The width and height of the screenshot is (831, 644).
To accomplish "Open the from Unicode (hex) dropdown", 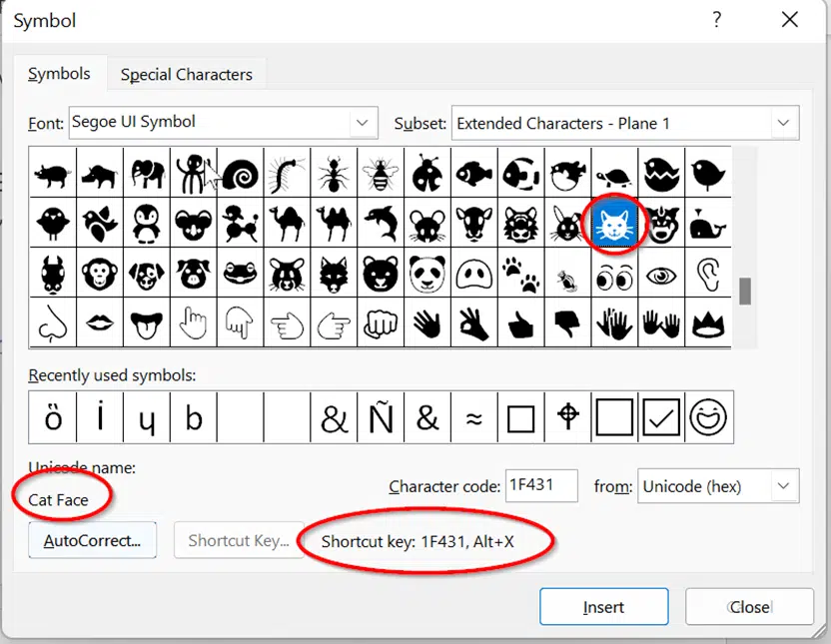I will pos(783,485).
